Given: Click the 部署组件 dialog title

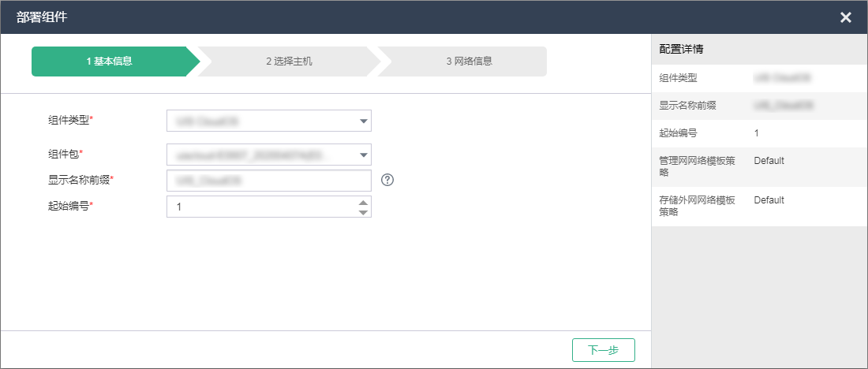Looking at the screenshot, I should click(42, 17).
